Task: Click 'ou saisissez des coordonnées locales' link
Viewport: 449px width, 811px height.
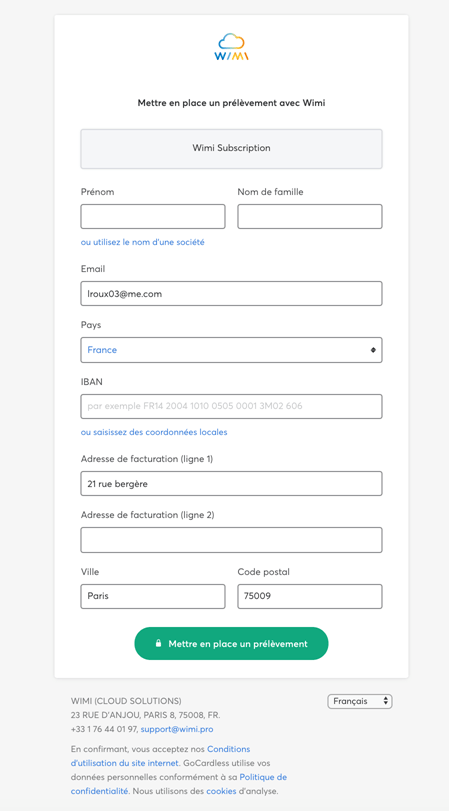Action: point(154,432)
